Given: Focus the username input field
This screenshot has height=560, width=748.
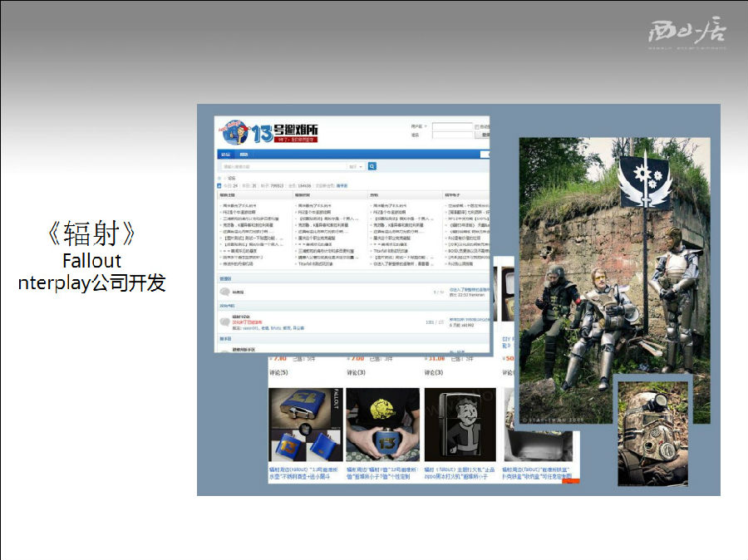Looking at the screenshot, I should click(452, 126).
